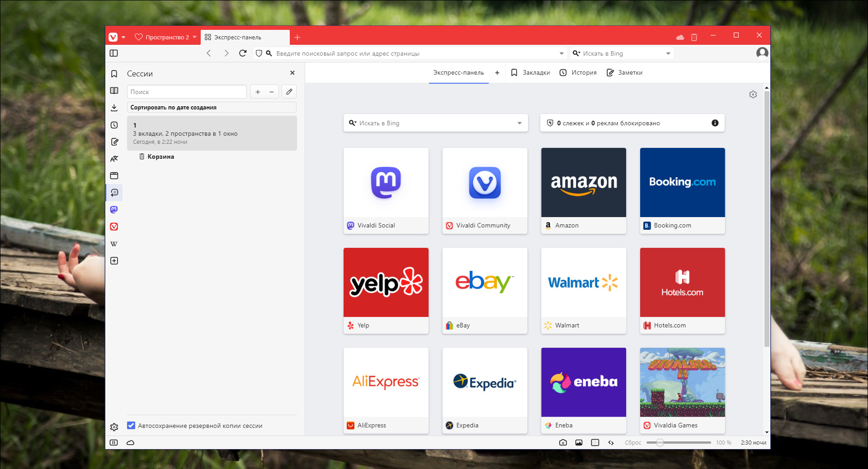
Task: Open the tracker blocker shield in the address field
Action: 259,53
